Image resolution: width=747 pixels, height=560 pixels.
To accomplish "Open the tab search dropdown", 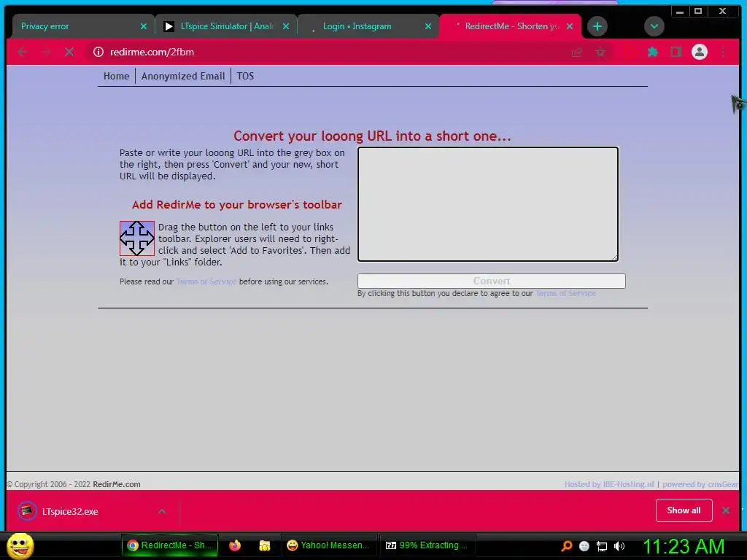I will click(654, 26).
